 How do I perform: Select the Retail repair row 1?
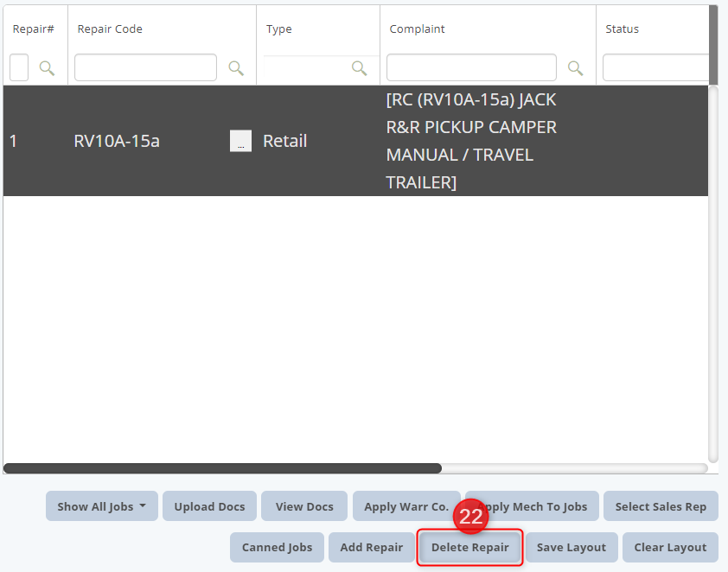pos(355,141)
